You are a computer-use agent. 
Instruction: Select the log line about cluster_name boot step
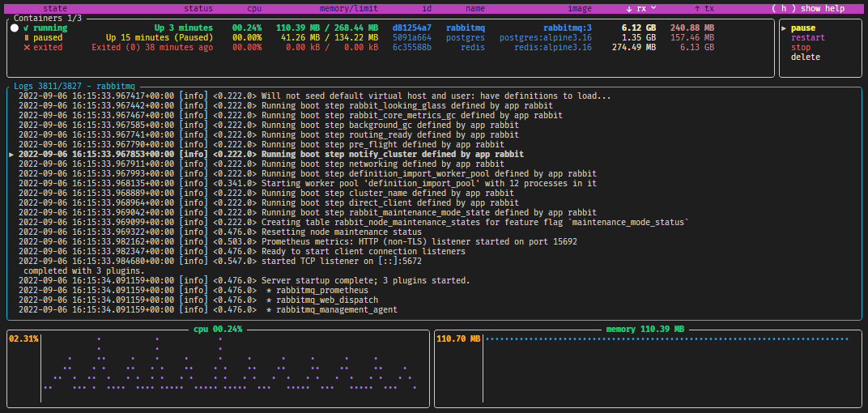point(266,194)
